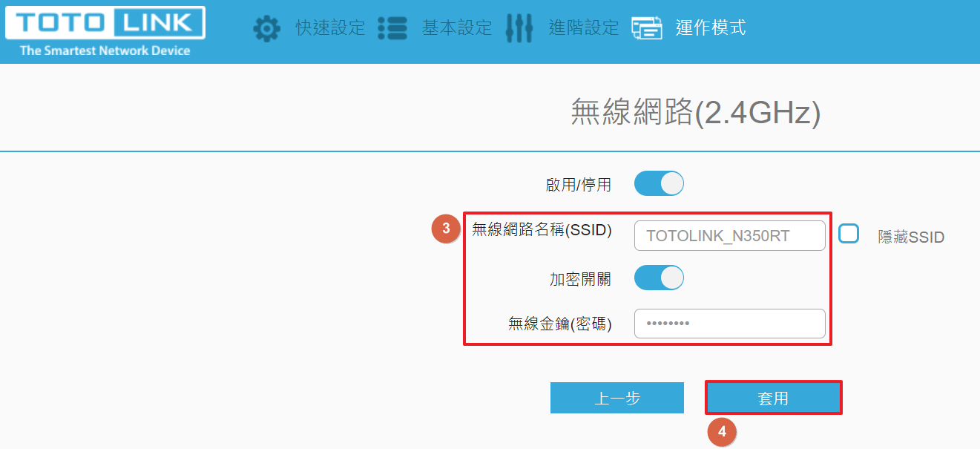Click the orange step 3 marker
Viewport: 980px width, 449px height.
pyautogui.click(x=445, y=229)
